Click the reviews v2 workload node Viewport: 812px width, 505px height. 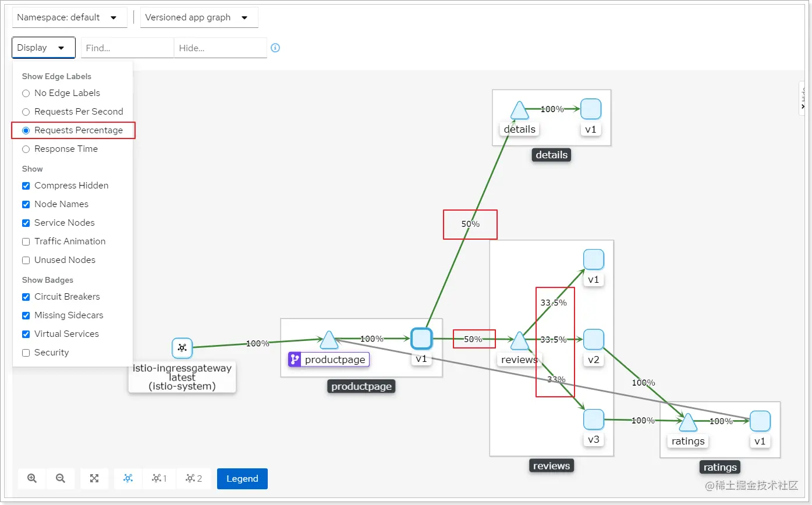pos(594,339)
